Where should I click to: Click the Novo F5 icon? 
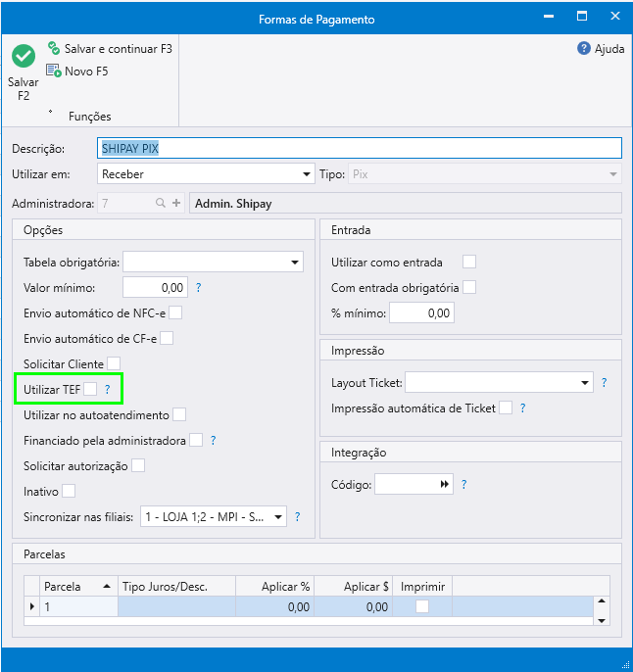pos(54,71)
